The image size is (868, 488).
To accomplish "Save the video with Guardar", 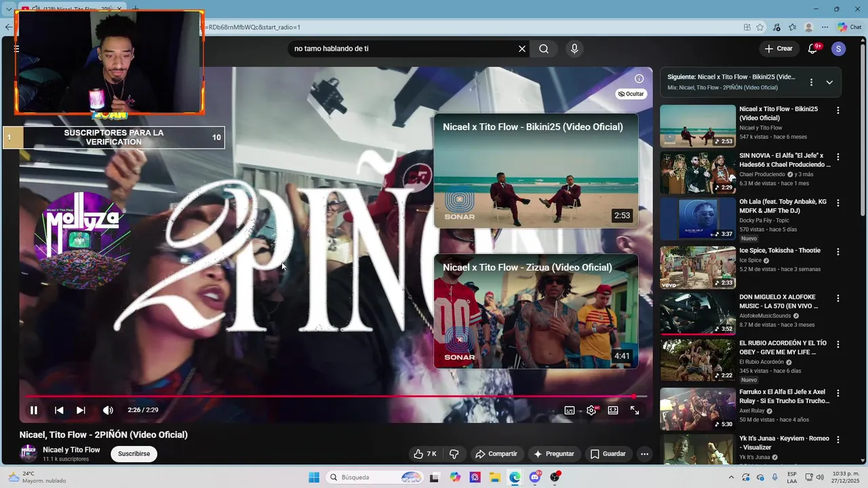I will pos(608,454).
